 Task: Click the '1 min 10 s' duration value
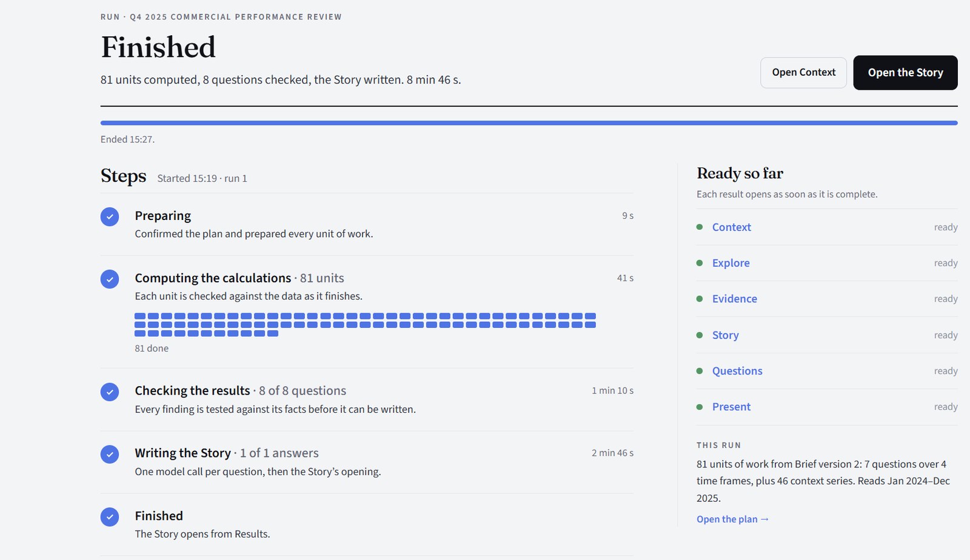pyautogui.click(x=612, y=391)
